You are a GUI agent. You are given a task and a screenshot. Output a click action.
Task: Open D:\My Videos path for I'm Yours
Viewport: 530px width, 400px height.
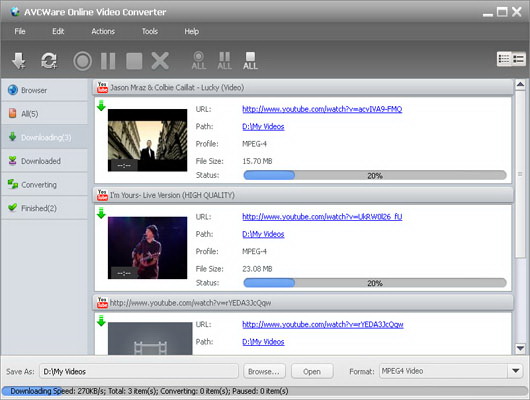pos(263,234)
